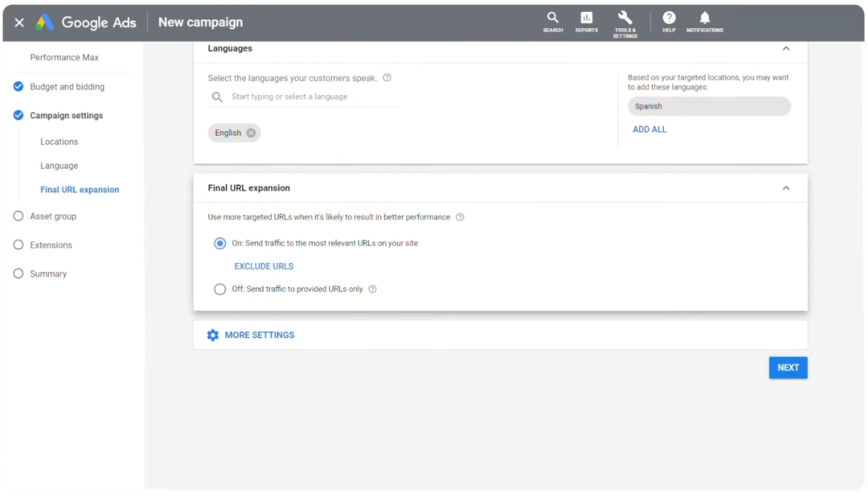
Task: Go to Locations in sidebar
Action: (59, 142)
